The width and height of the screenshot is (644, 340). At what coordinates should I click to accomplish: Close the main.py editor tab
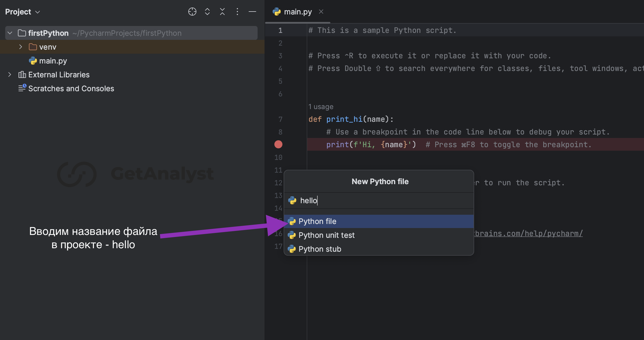click(x=321, y=12)
